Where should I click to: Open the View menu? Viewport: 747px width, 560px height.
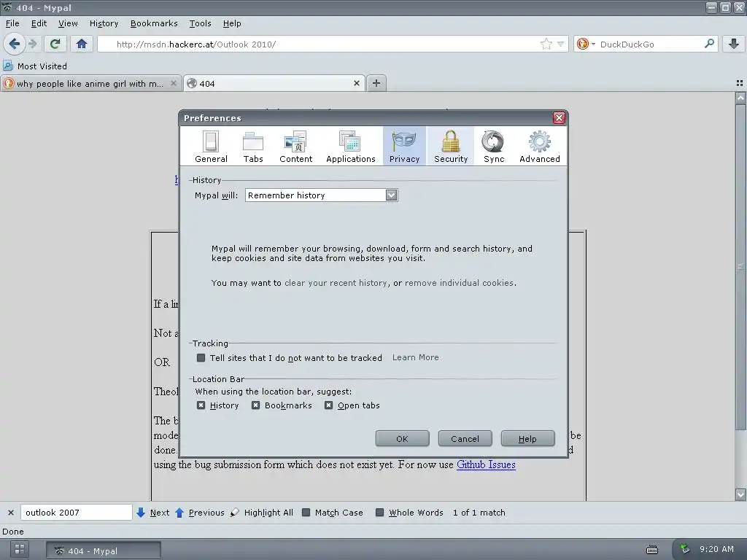68,23
